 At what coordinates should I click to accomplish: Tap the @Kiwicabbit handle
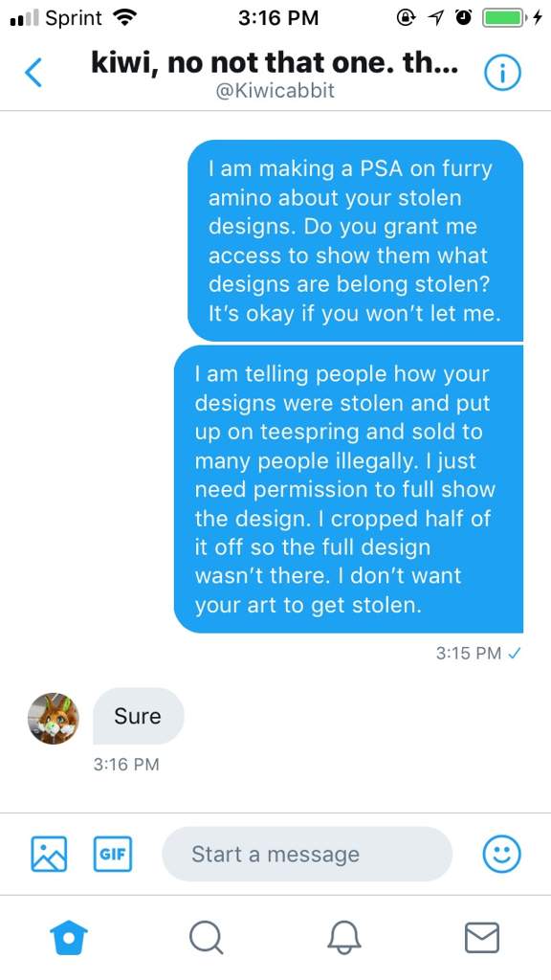coord(275,91)
